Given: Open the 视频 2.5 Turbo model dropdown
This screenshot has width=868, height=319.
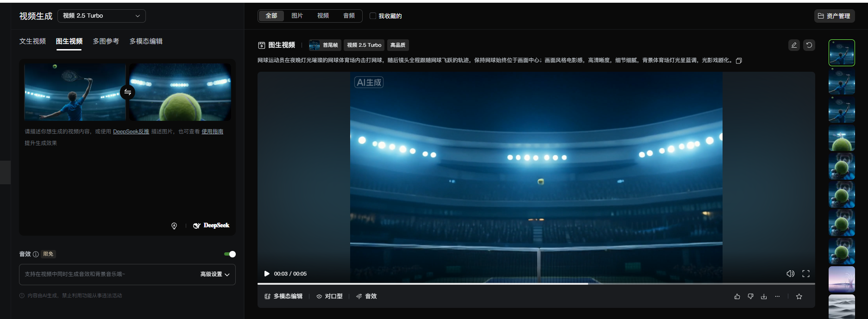Looking at the screenshot, I should pos(101,16).
